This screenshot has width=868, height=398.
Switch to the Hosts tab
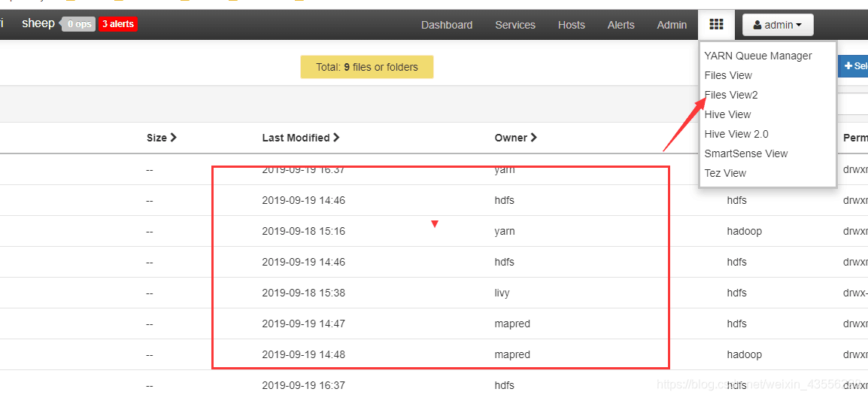click(572, 25)
